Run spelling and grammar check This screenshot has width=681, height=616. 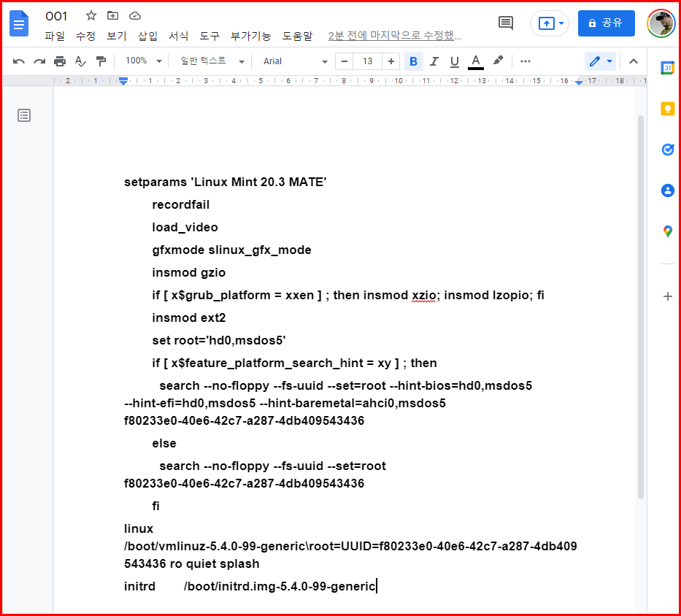coord(80,61)
